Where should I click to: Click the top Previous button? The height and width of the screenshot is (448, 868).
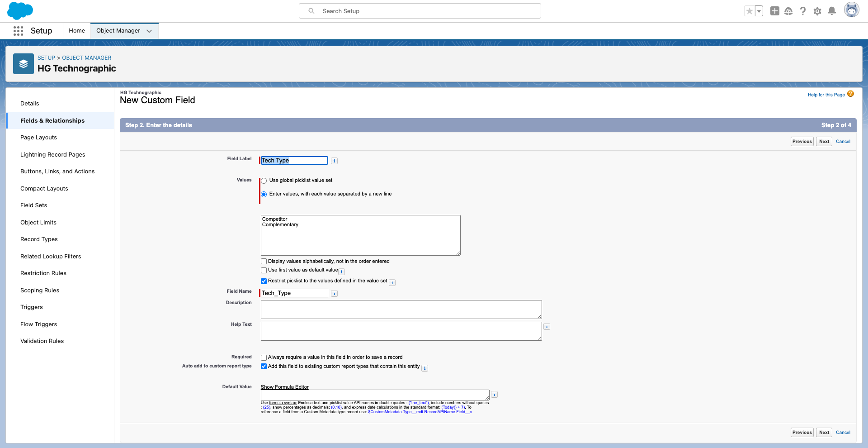(x=802, y=142)
